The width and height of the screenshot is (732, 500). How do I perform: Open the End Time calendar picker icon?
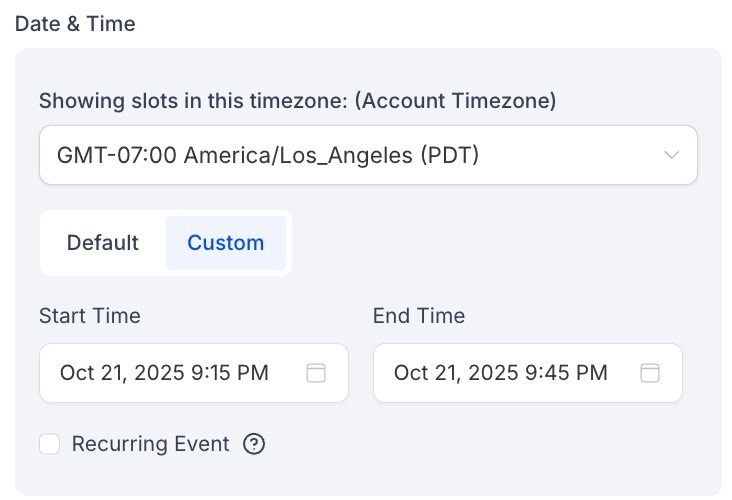(650, 373)
